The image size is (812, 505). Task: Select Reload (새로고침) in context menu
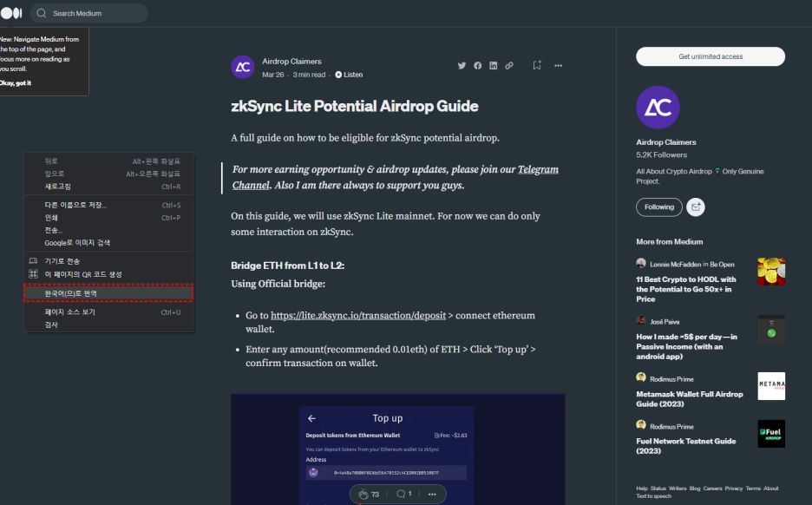pyautogui.click(x=108, y=187)
